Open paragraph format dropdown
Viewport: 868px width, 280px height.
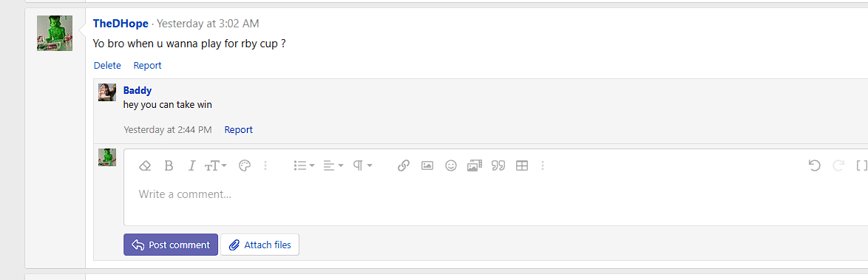point(362,165)
